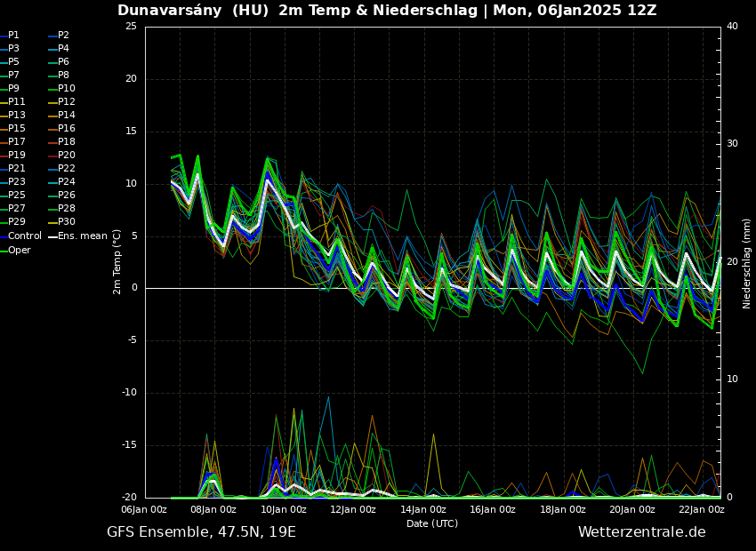Viewport: 756px width, 551px height.
Task: Click the 14Jan 00z date tick label
Action: click(x=422, y=510)
